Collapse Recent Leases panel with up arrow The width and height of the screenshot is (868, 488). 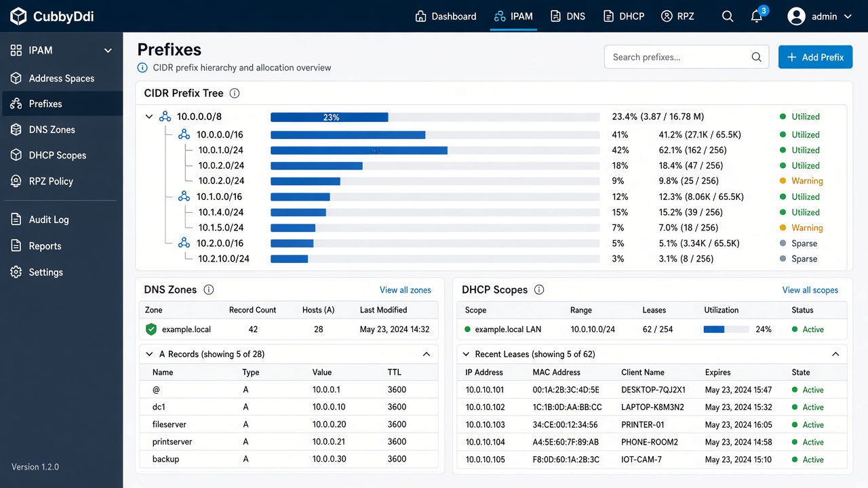(835, 354)
